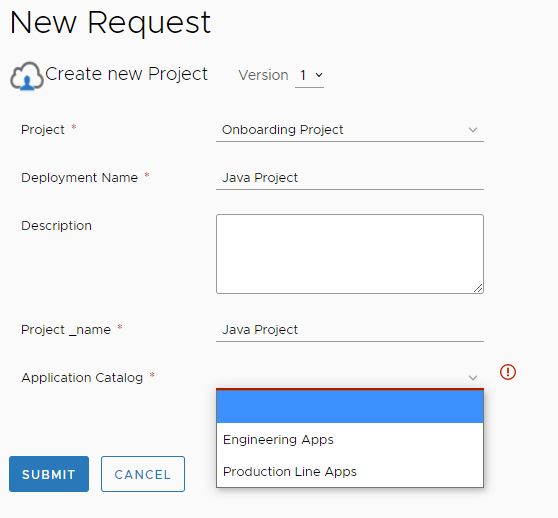This screenshot has width=558, height=518.
Task: Click the Description box resize handle
Action: click(x=478, y=288)
